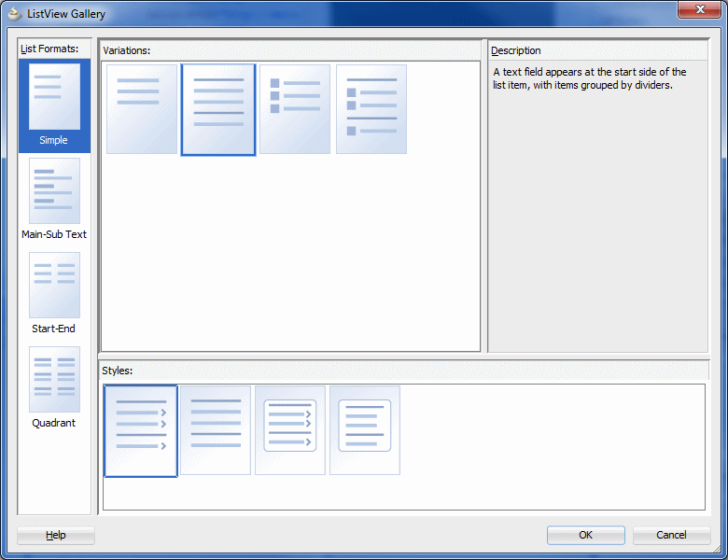Choose the plain style without arrows
728x560 pixels.
point(216,430)
